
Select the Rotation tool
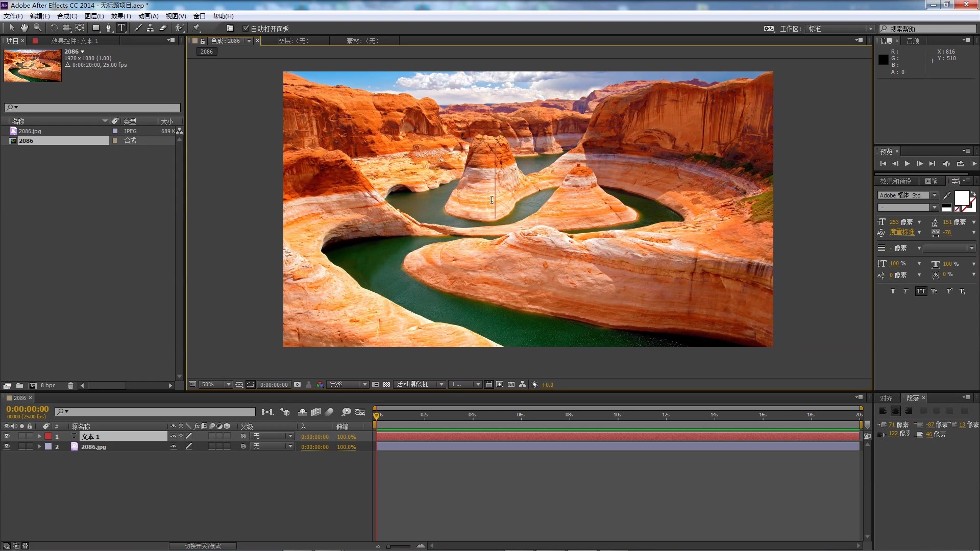pos(54,28)
